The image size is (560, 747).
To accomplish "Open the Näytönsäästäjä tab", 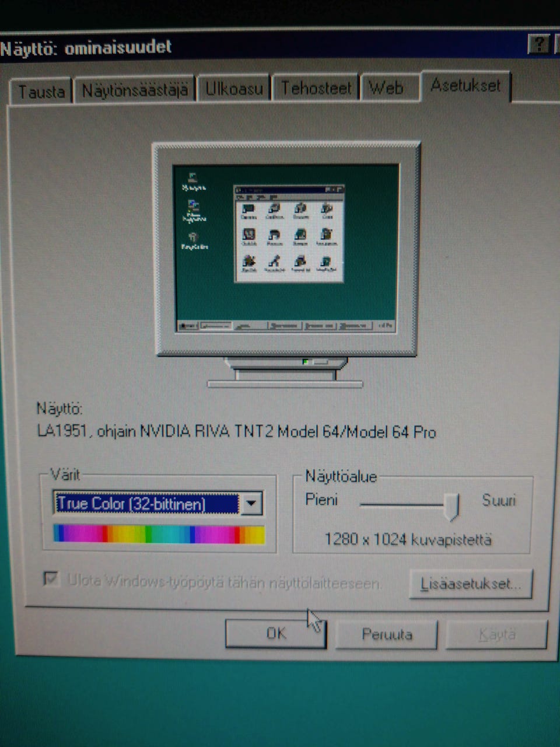I will [x=135, y=90].
